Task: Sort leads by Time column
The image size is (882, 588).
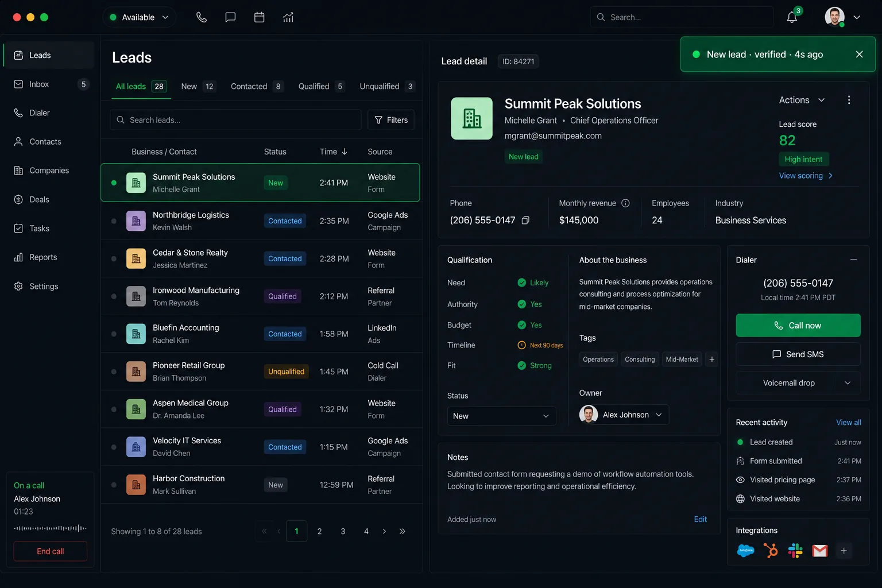Action: click(334, 152)
